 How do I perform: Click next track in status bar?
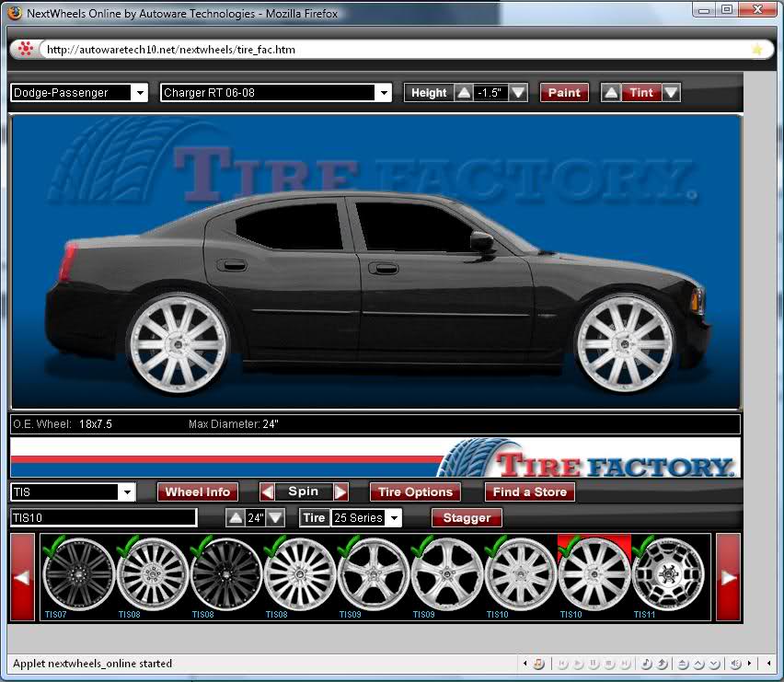(625, 664)
